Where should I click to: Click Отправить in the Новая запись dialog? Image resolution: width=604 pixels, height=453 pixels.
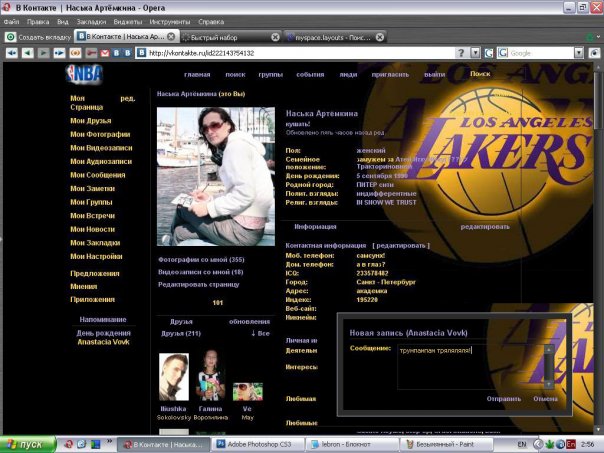(504, 399)
